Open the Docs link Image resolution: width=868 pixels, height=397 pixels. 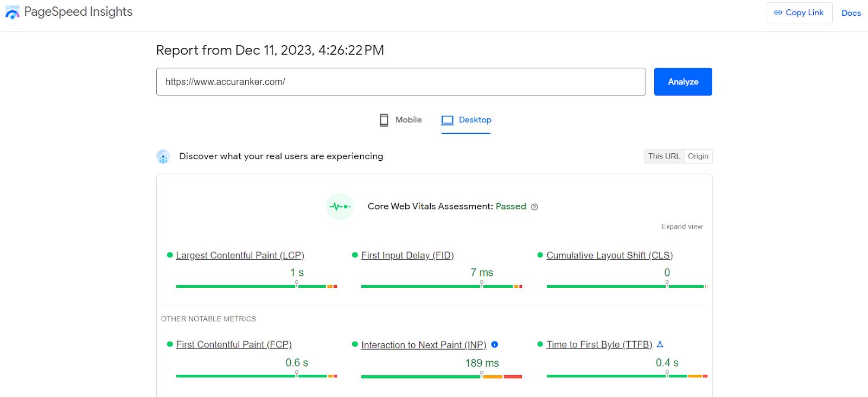851,13
